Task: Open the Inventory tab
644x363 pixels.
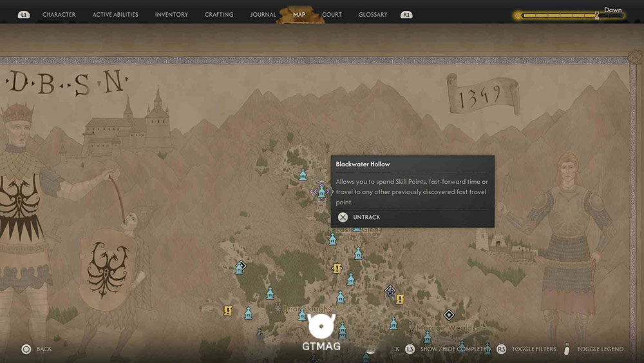Action: (171, 14)
